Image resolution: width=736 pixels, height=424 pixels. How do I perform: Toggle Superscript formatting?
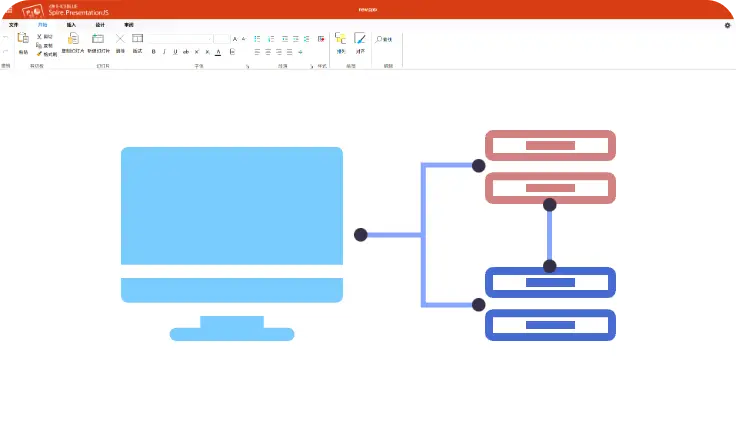(197, 52)
